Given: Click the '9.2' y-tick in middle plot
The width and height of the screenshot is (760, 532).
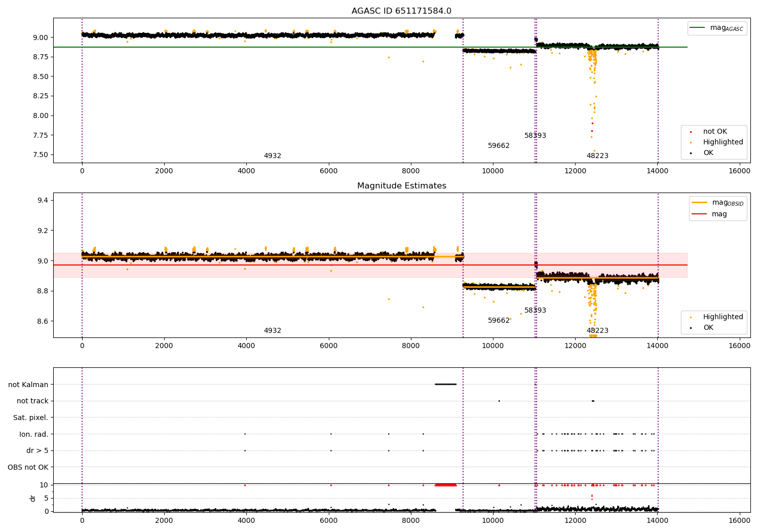Looking at the screenshot, I should pyautogui.click(x=44, y=231).
